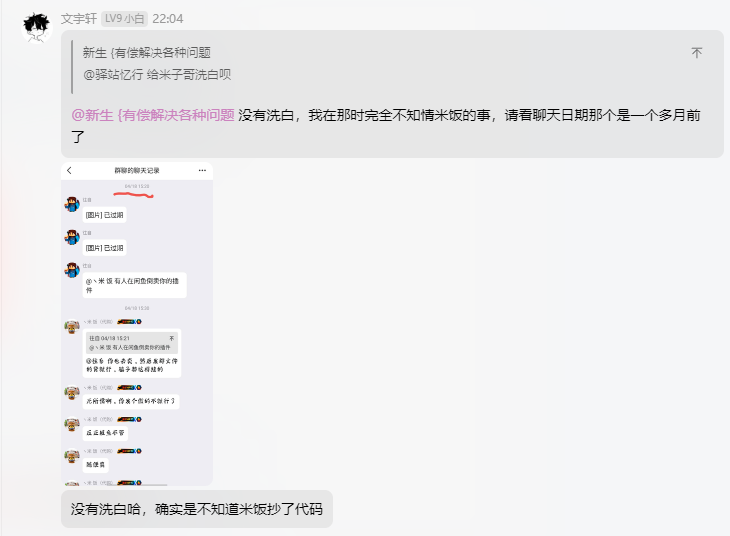The width and height of the screenshot is (730, 536).
Task: Click quoted text @驿站忆行 给米子哥洗白呗
Action: (157, 75)
